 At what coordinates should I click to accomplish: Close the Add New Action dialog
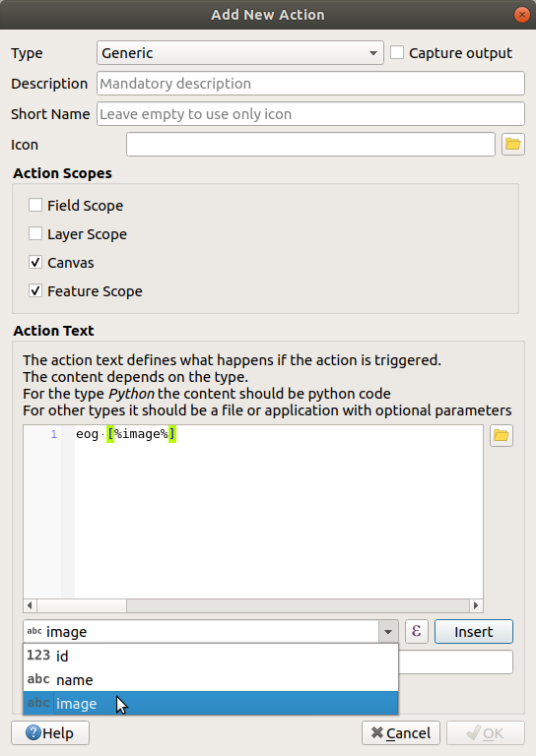[521, 15]
